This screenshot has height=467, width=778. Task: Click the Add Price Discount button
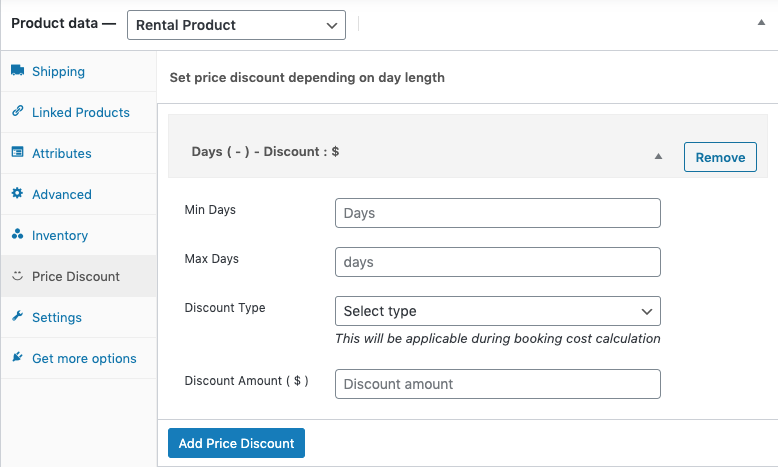pyautogui.click(x=236, y=443)
